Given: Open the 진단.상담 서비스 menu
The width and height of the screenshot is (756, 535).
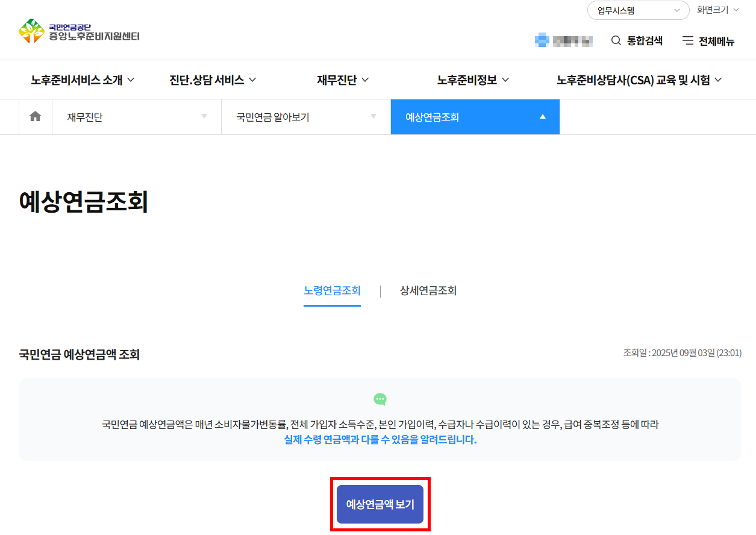Looking at the screenshot, I should 211,79.
